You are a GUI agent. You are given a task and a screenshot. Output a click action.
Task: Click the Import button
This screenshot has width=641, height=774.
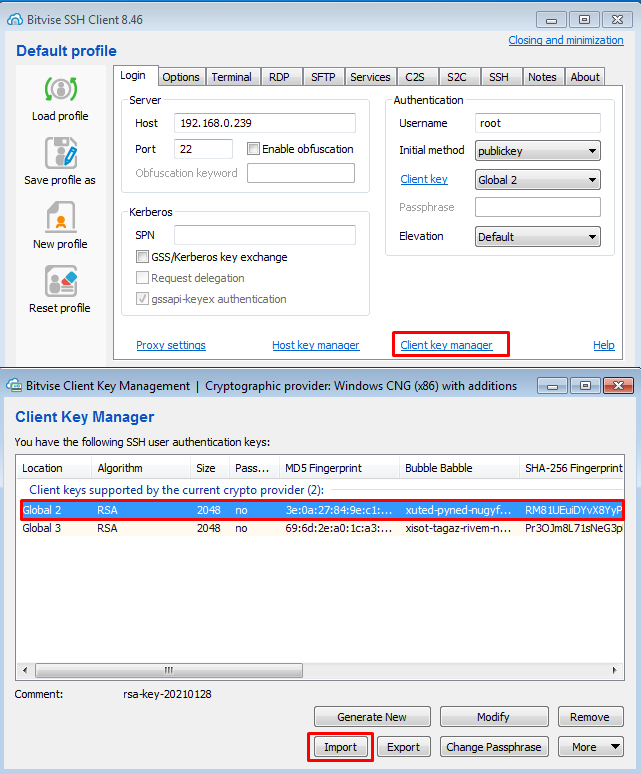pyautogui.click(x=340, y=747)
